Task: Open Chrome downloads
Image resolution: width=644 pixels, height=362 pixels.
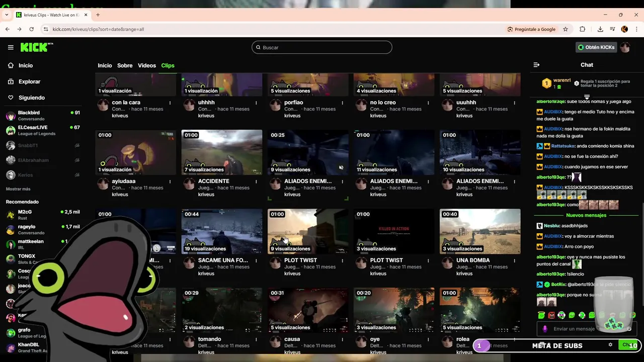Action: pos(600,29)
